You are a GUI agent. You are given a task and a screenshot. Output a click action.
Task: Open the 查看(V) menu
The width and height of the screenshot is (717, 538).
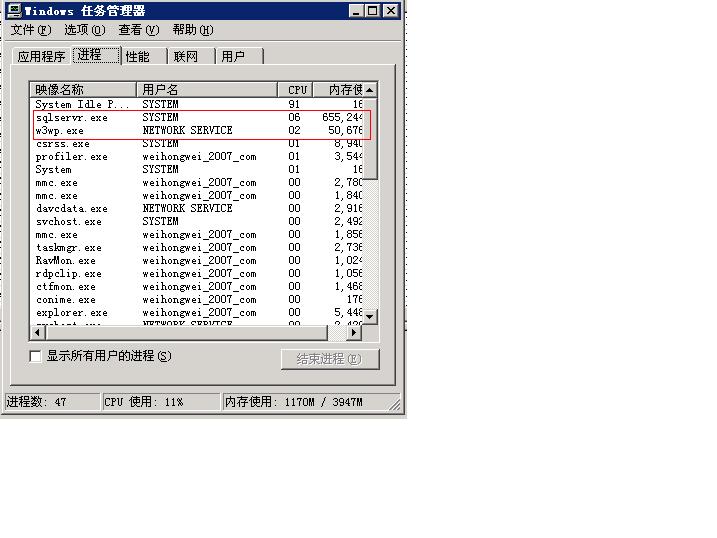pyautogui.click(x=139, y=30)
